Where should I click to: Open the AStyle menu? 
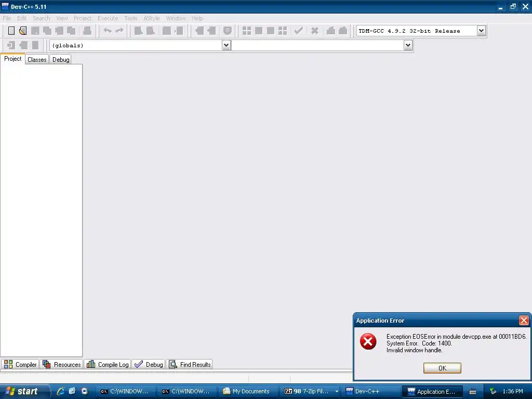click(151, 18)
